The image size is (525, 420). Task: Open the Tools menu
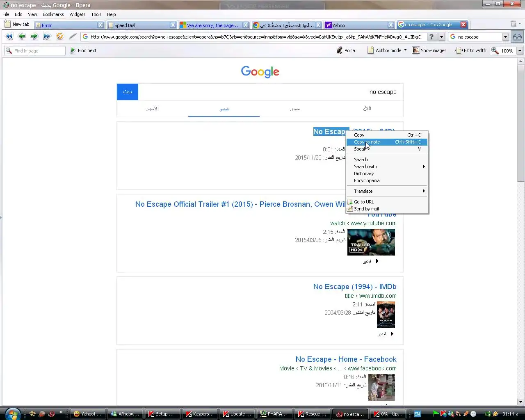pos(96,14)
